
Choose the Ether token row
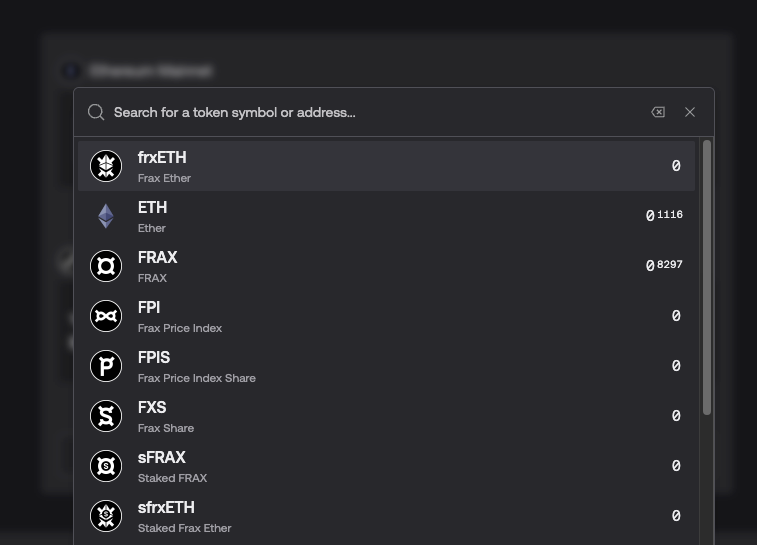tap(386, 216)
